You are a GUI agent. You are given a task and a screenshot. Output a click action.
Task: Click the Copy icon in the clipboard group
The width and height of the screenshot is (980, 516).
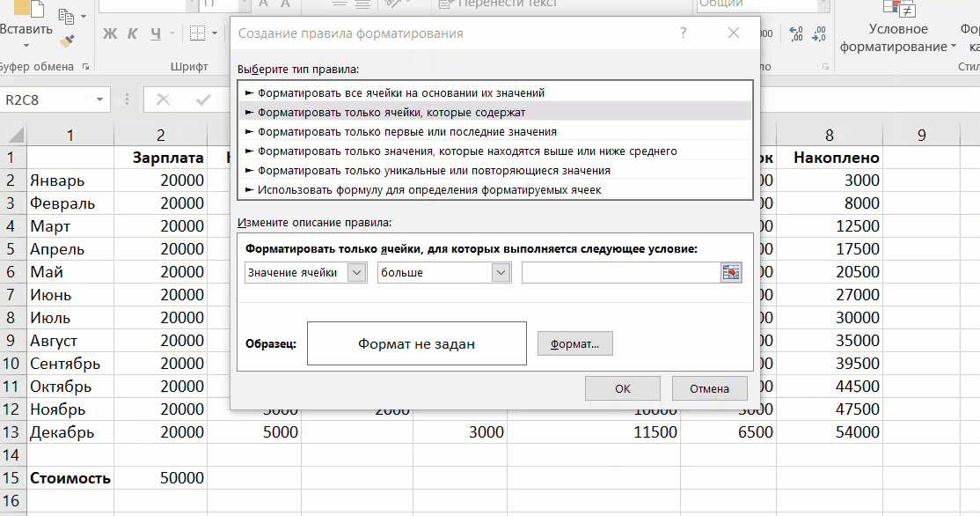(66, 16)
